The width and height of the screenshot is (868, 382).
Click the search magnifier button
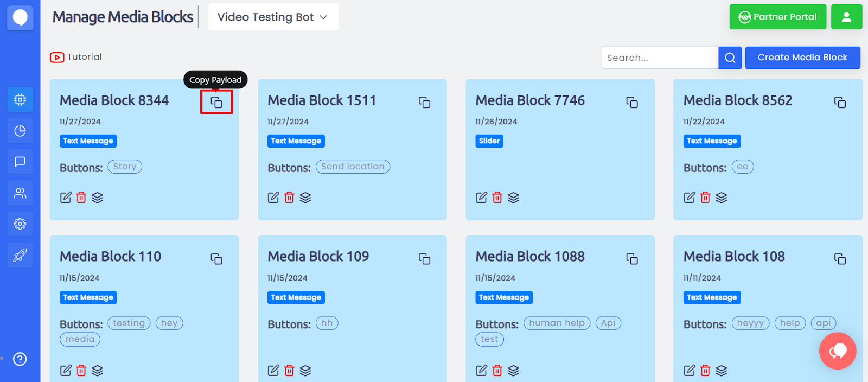730,58
